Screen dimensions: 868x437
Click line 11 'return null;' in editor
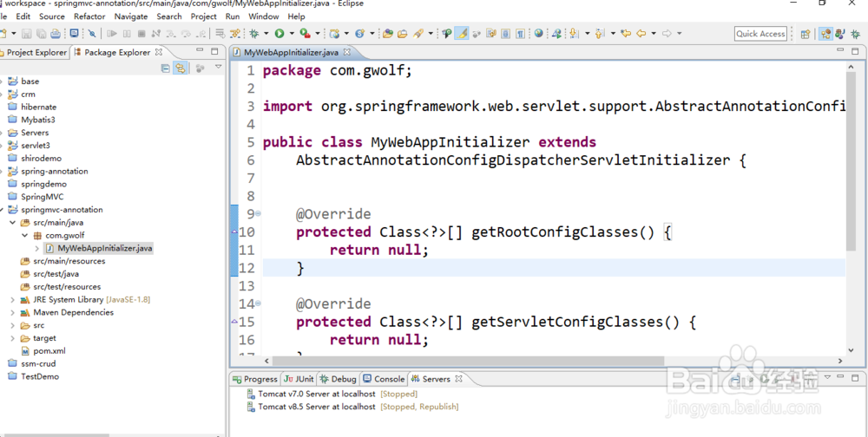point(379,250)
